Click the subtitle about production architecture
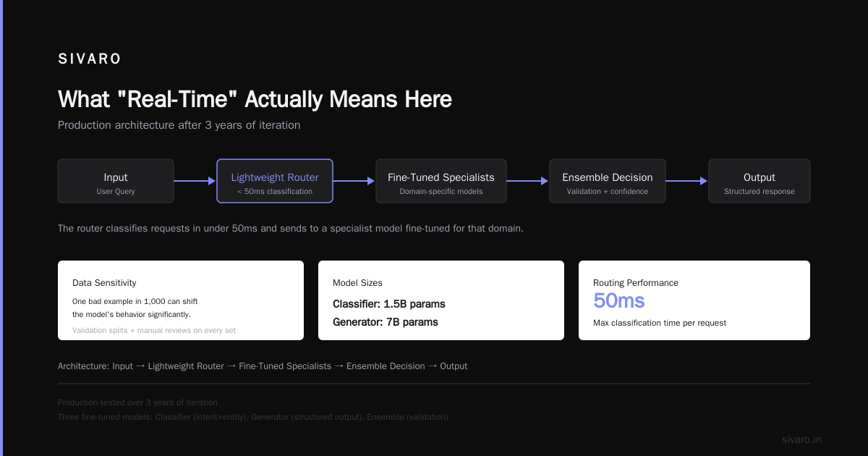This screenshot has height=456, width=868. point(179,124)
